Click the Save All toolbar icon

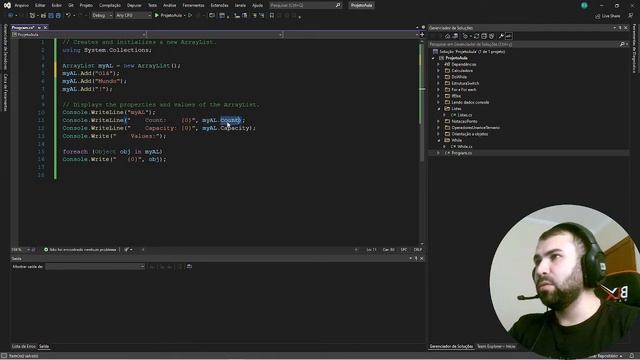58,16
